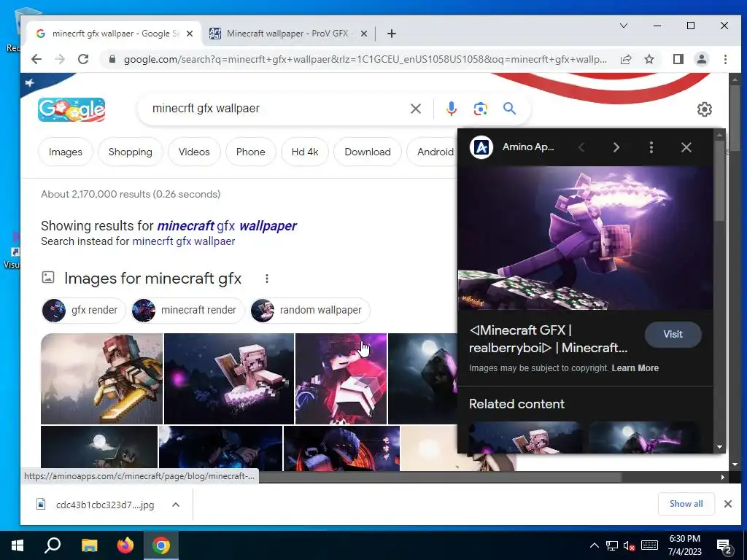Submit search with the blue magnifier
Screen dimensions: 747x560
pyautogui.click(x=509, y=109)
